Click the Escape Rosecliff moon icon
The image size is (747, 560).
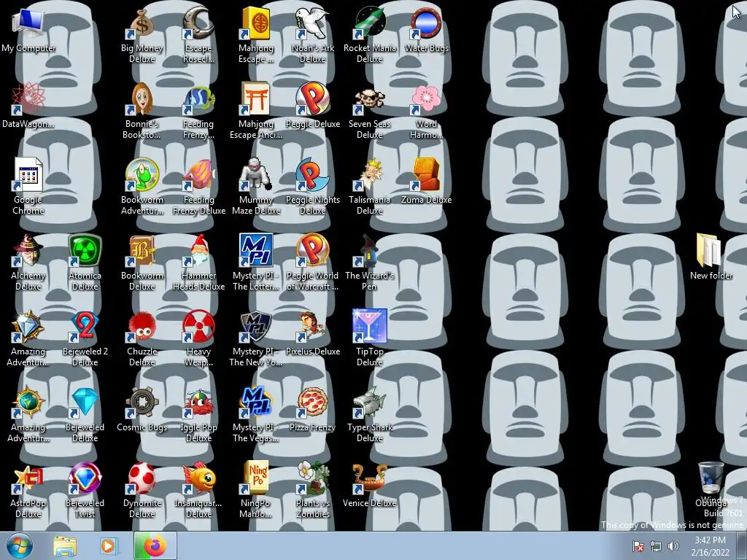click(198, 24)
